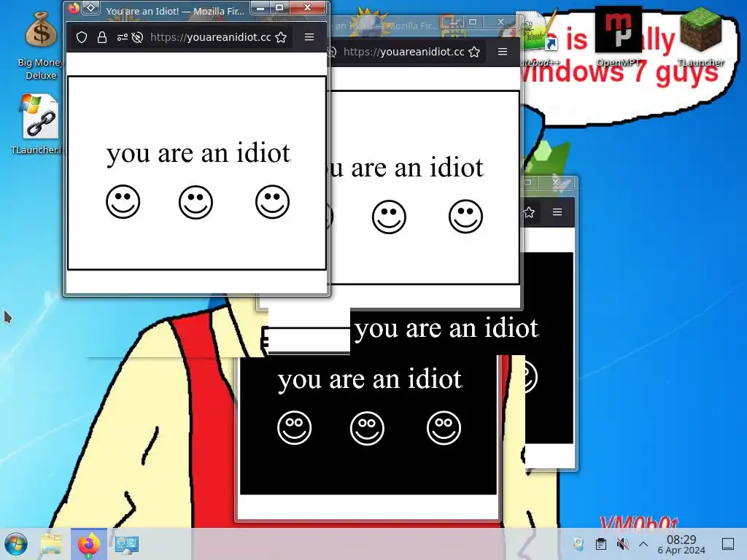747x560 pixels.
Task: Expand the hidden tray icons arrow
Action: [643, 544]
